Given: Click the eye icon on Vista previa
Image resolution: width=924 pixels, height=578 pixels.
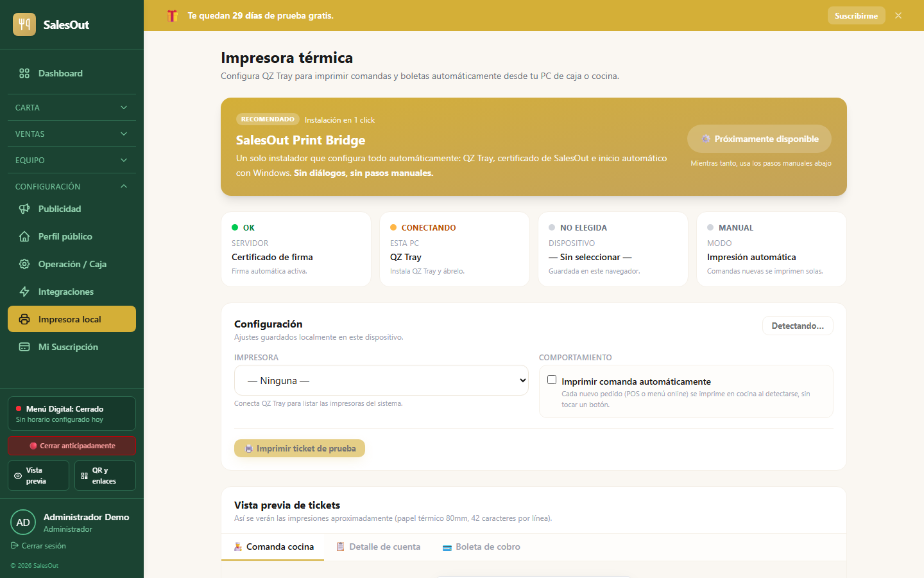Looking at the screenshot, I should tap(18, 476).
